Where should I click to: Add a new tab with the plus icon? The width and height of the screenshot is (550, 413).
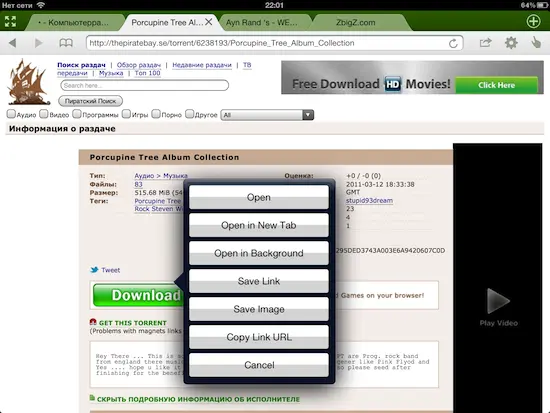pyautogui.click(x=533, y=21)
